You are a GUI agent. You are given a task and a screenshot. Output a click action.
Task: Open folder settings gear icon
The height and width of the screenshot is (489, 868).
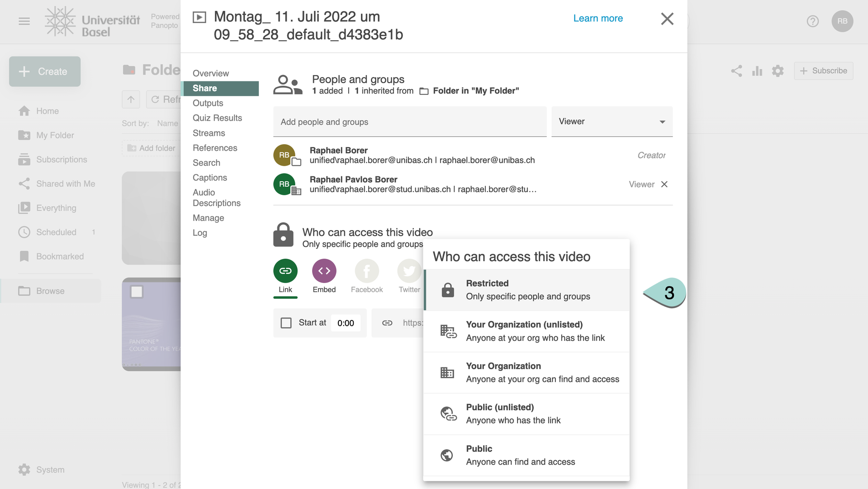coord(778,71)
